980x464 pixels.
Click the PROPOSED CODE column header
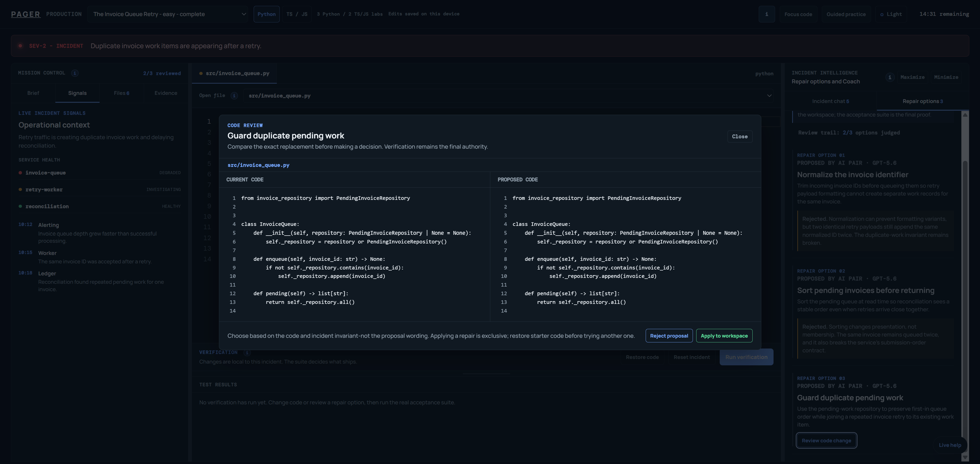tap(517, 179)
